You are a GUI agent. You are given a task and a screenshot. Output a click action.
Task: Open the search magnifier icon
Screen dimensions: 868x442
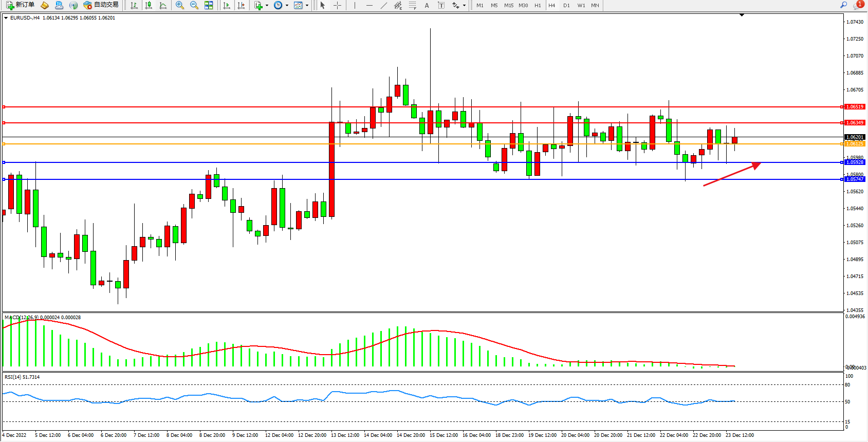click(843, 5)
